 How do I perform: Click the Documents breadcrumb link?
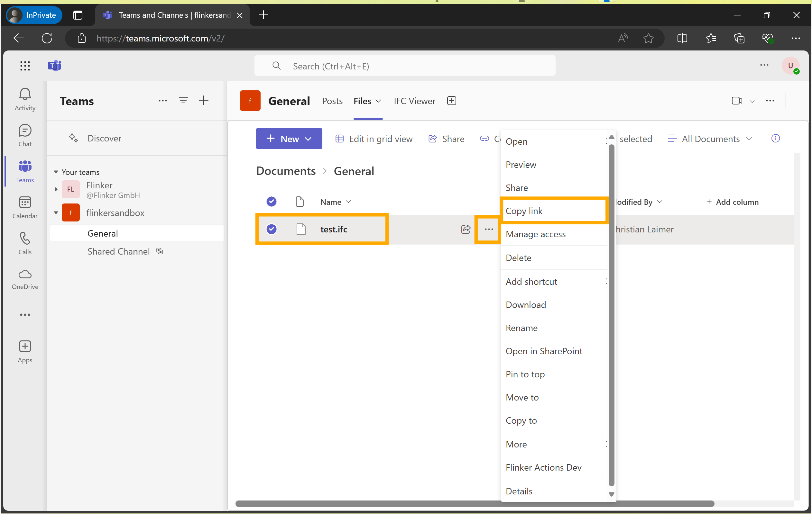pos(286,171)
